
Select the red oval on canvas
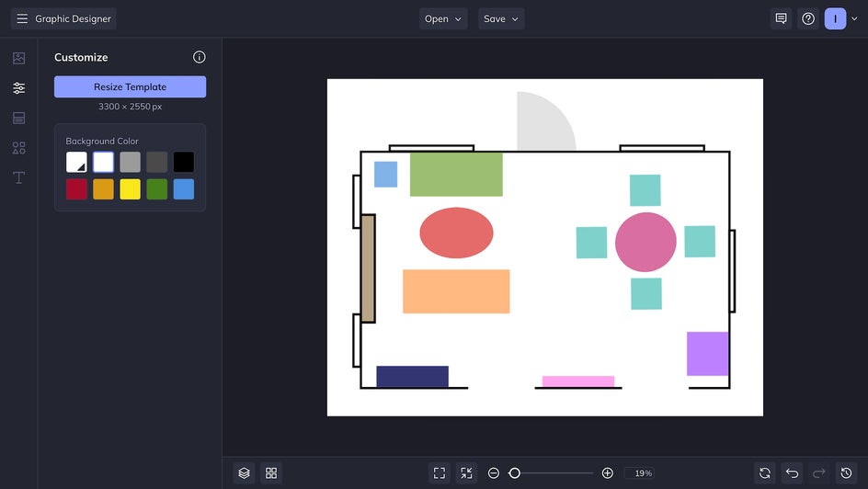coord(456,233)
